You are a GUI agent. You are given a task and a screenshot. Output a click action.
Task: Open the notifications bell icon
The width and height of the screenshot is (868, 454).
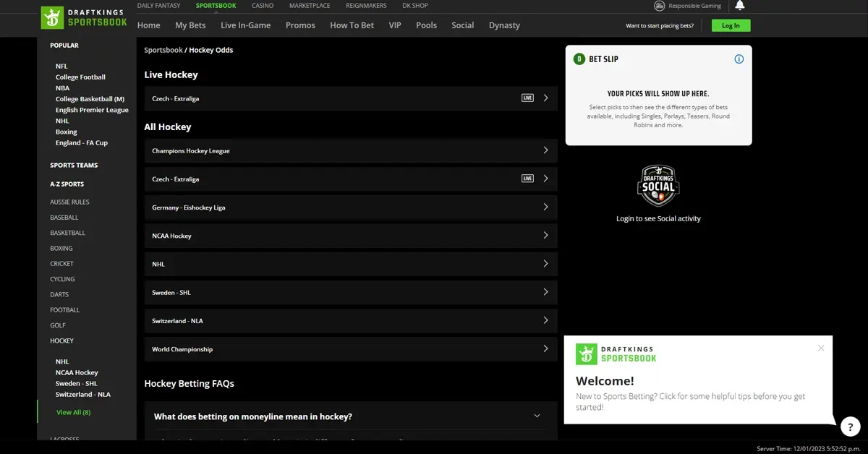739,6
